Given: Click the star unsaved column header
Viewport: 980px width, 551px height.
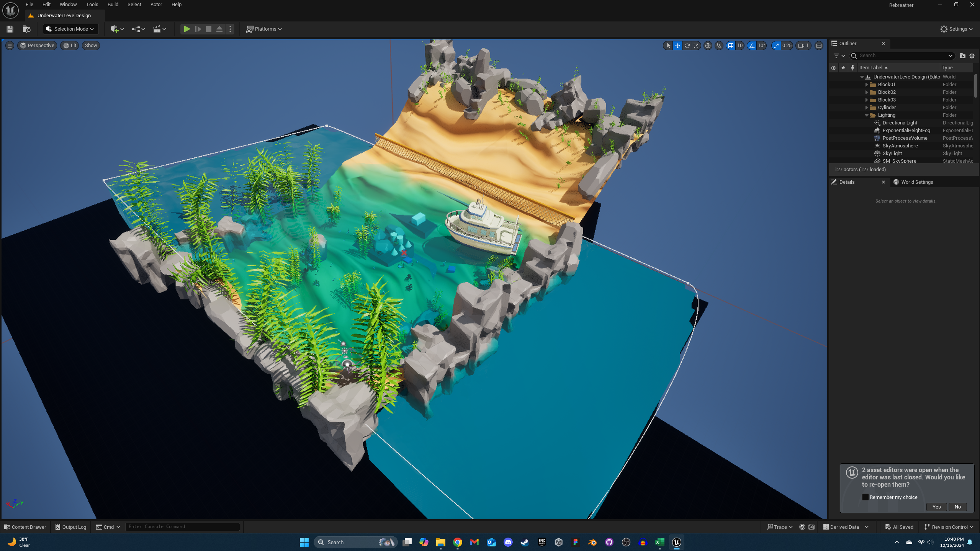Looking at the screenshot, I should [843, 68].
